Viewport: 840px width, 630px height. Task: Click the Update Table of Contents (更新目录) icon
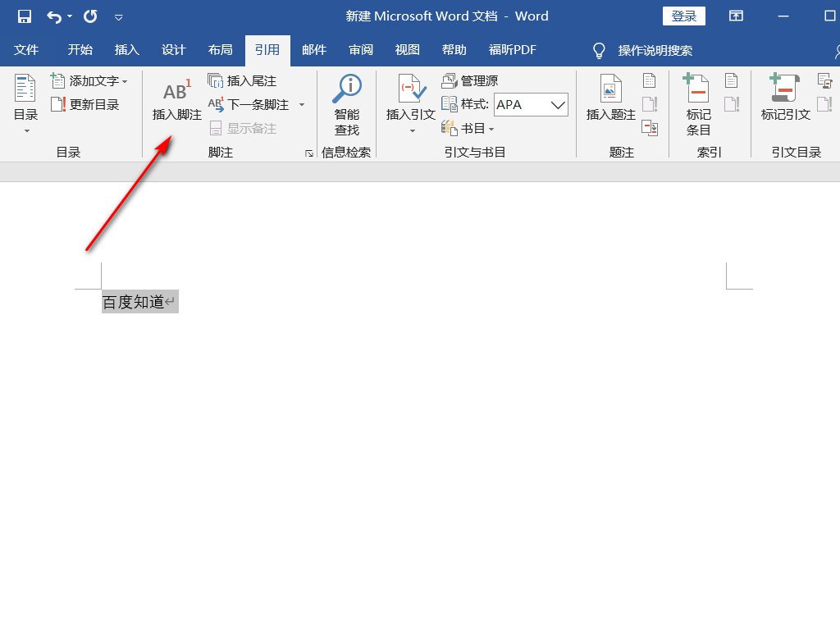click(x=58, y=105)
